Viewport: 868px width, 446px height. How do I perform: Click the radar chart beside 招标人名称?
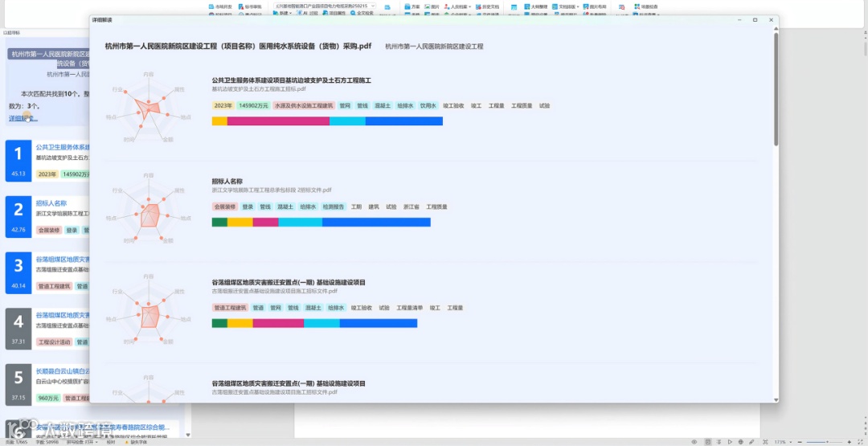[x=149, y=208]
